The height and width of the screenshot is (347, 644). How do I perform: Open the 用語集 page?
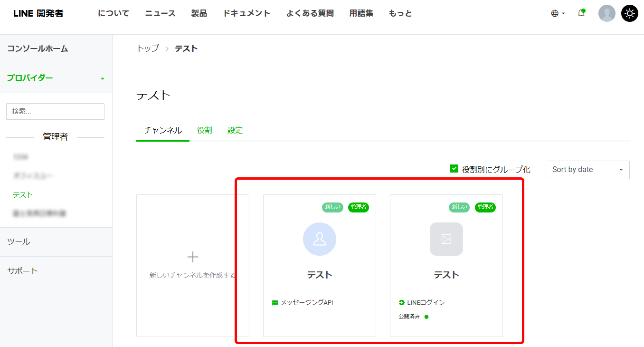point(361,13)
